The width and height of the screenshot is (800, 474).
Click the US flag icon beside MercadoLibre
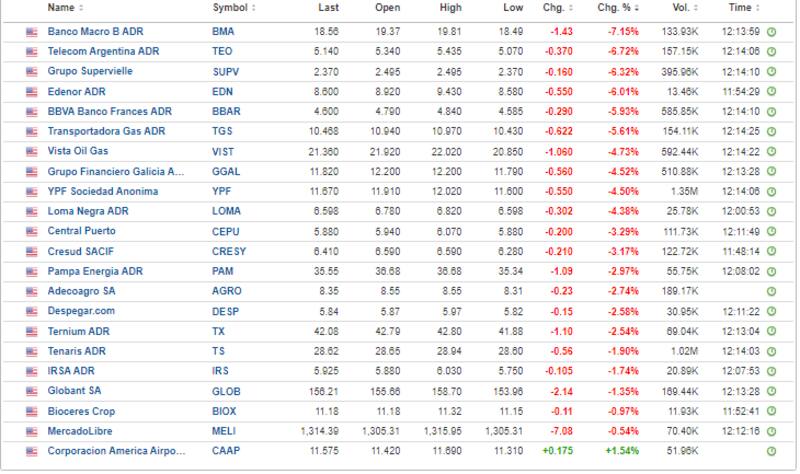coord(31,432)
